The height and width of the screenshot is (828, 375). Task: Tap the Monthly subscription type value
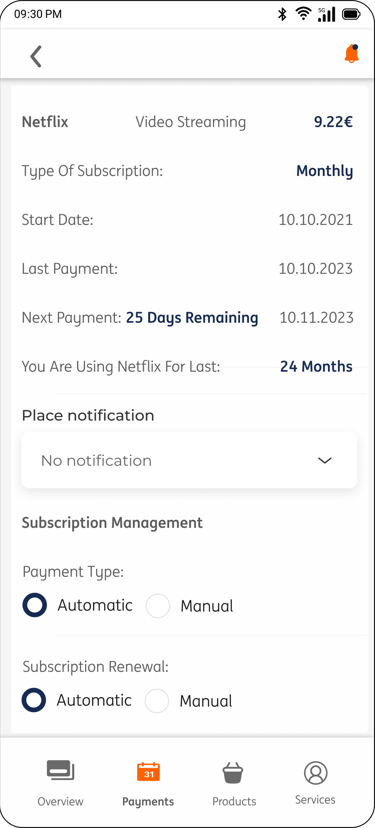pyautogui.click(x=324, y=171)
